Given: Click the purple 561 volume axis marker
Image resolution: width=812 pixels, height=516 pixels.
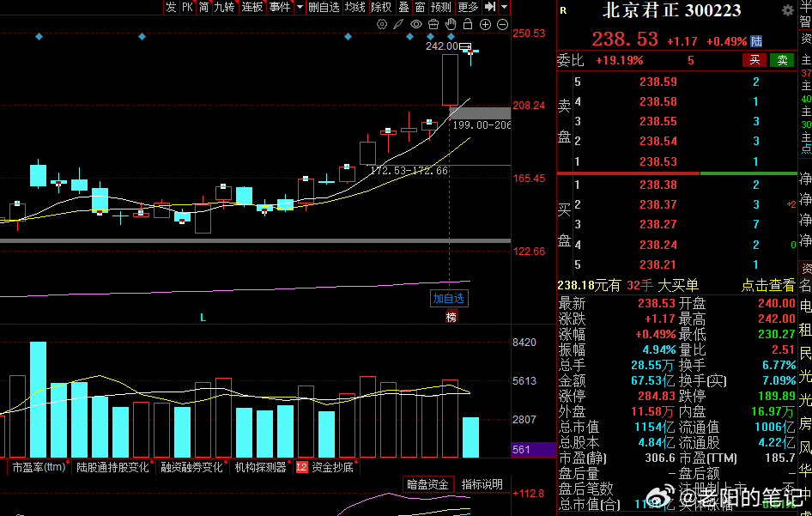Looking at the screenshot, I should click(532, 450).
